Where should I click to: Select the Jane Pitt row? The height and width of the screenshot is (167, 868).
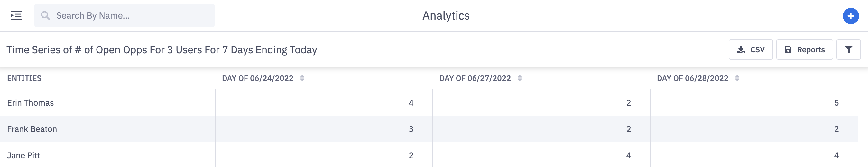pos(23,155)
